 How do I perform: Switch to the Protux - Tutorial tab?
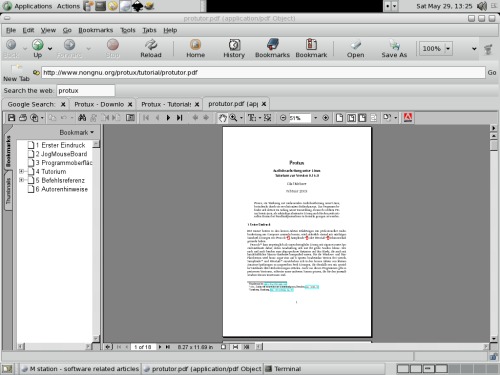tap(166, 104)
